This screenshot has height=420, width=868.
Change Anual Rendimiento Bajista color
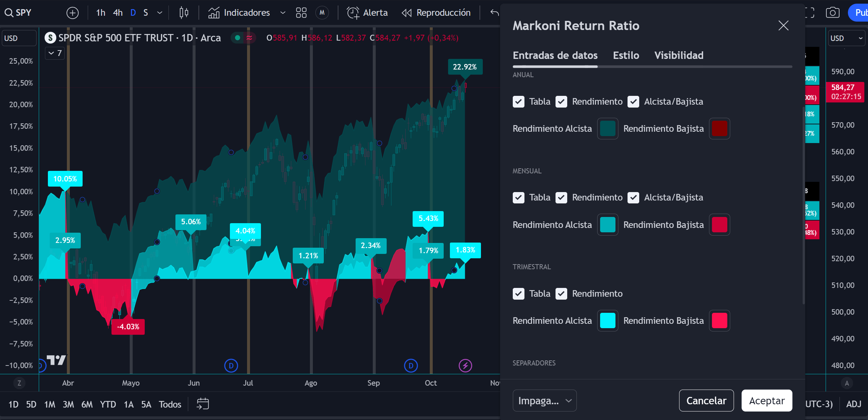[720, 129]
